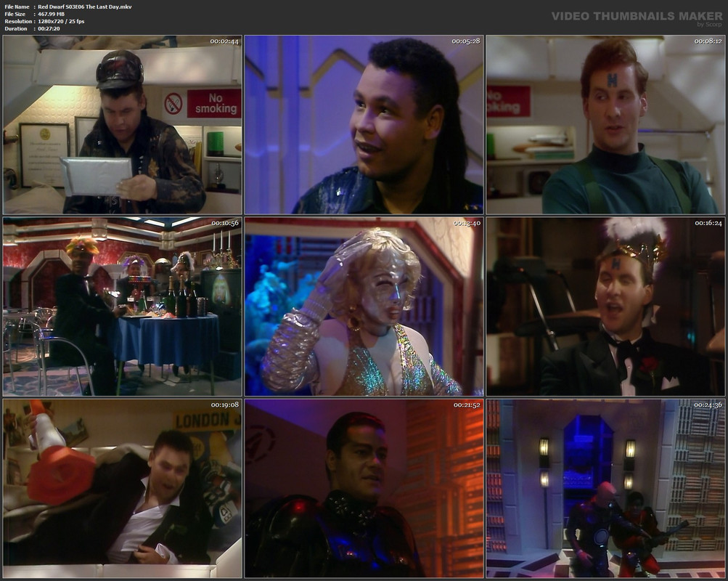The width and height of the screenshot is (728, 581).
Task: Select the thumbnail timestamped 00:02:44
Action: 123,124
